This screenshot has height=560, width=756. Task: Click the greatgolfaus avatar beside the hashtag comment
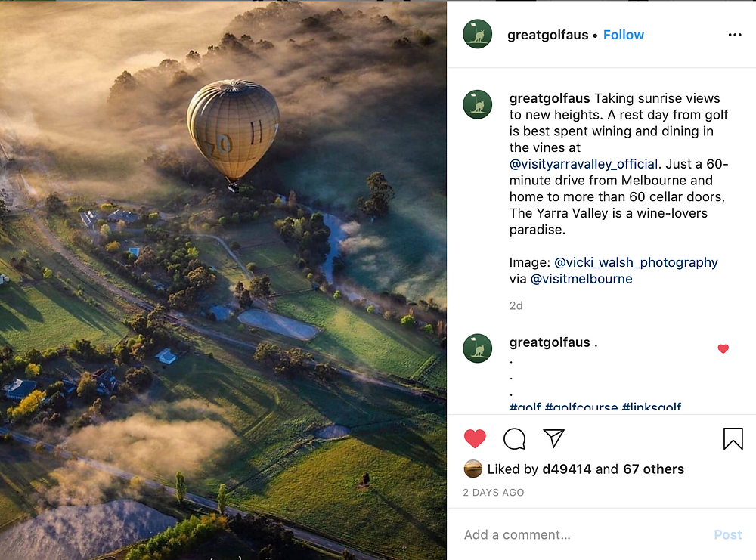tap(477, 348)
